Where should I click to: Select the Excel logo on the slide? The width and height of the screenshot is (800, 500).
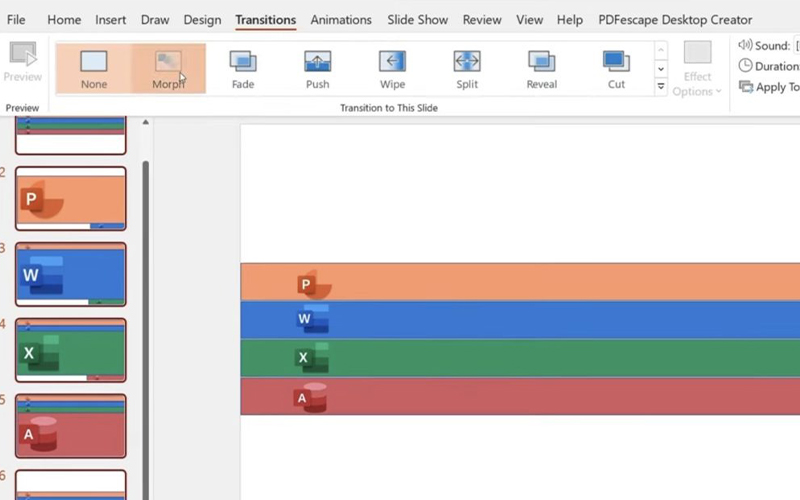click(311, 357)
